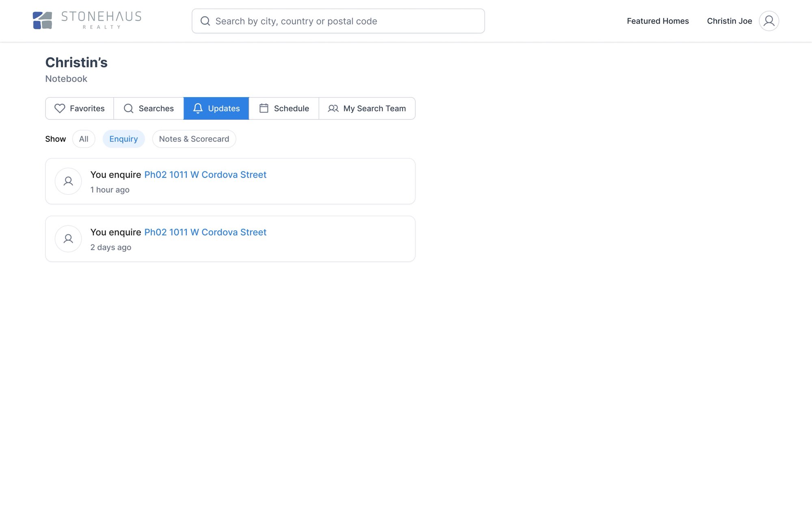Select the Enquiry filter chip

click(123, 139)
